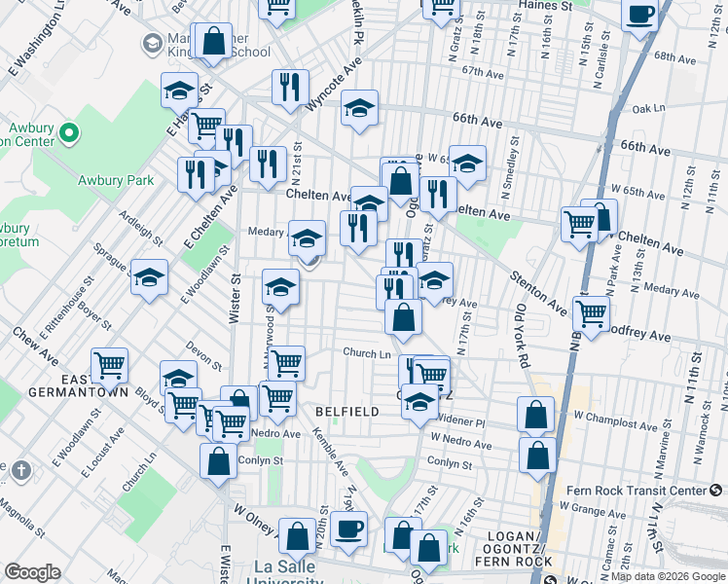Image resolution: width=728 pixels, height=584 pixels.
Task: Select the grocery cart marker above the East Germantown label
Action: click(x=110, y=368)
